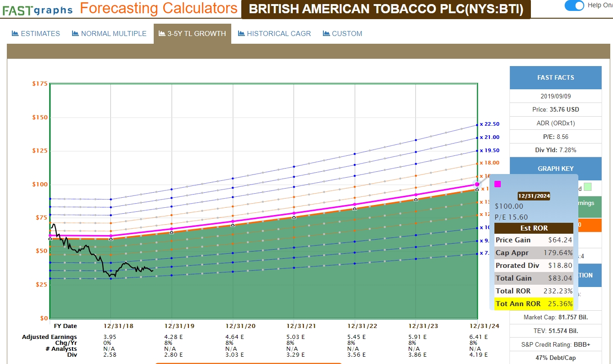Image resolution: width=613 pixels, height=364 pixels.
Task: Click the orange bar in the Graph Key
Action: click(x=590, y=225)
